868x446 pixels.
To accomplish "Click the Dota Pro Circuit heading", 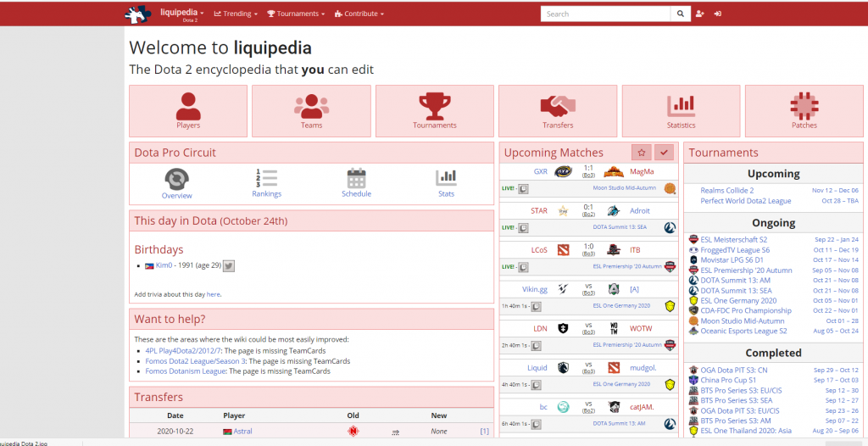I will click(175, 153).
